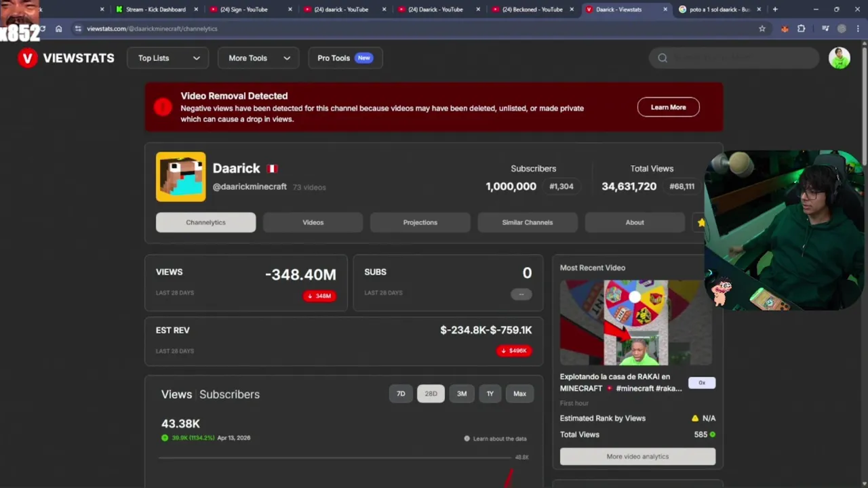
Task: Click the address bar URL
Action: (x=152, y=28)
